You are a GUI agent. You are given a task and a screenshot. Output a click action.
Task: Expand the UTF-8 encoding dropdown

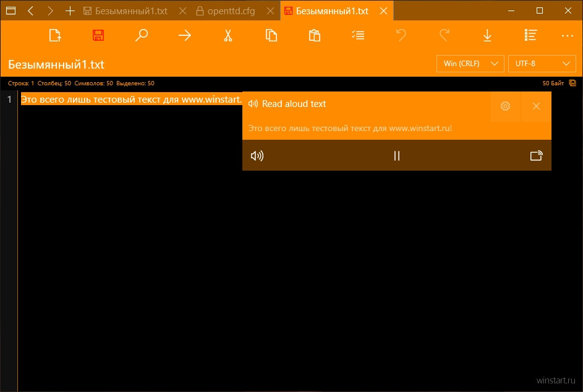(542, 64)
